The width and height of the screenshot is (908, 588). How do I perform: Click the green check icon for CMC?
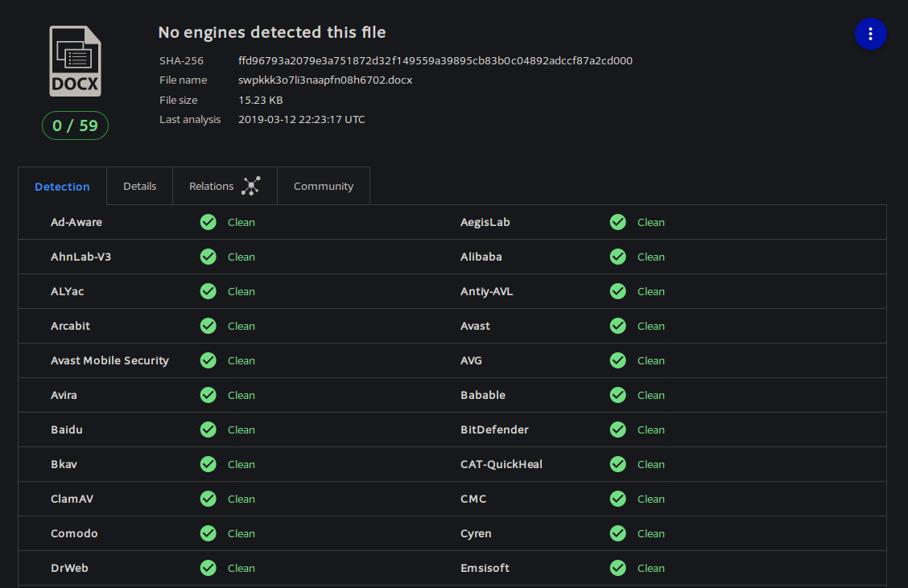(x=618, y=499)
